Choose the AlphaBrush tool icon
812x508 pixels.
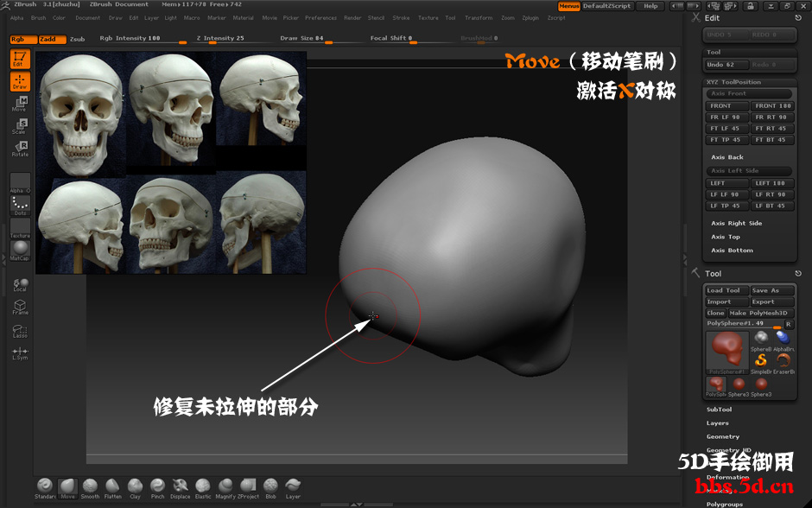783,340
